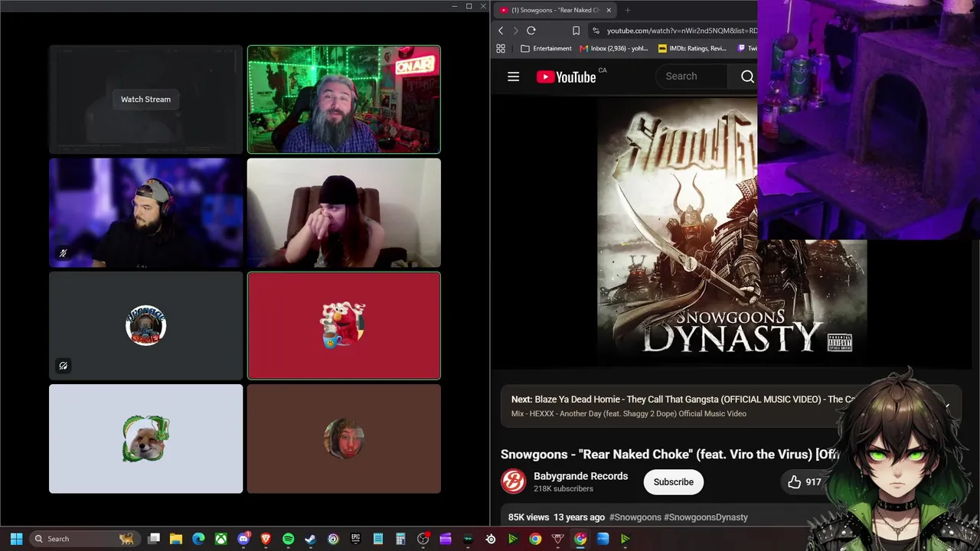Open the Xbox app from the taskbar
The image size is (980, 551).
(220, 539)
